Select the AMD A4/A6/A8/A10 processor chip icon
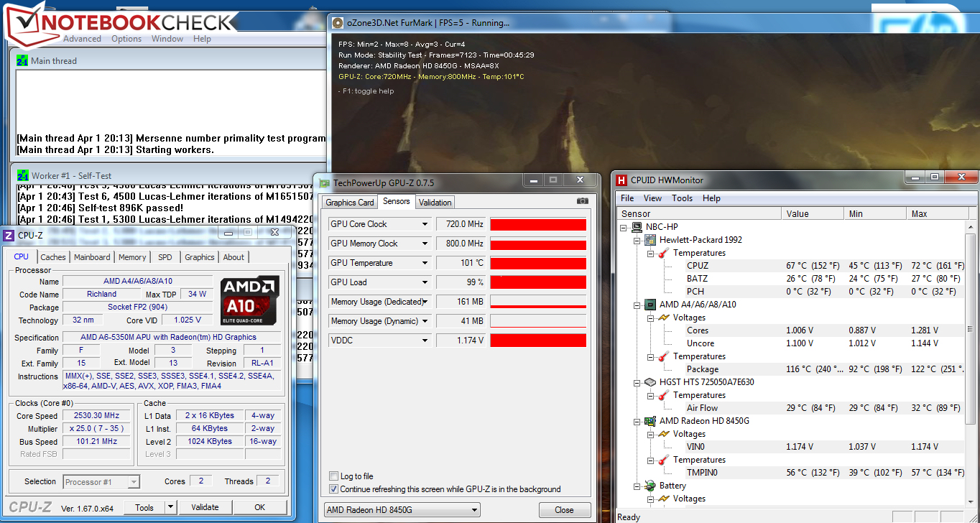 click(650, 305)
